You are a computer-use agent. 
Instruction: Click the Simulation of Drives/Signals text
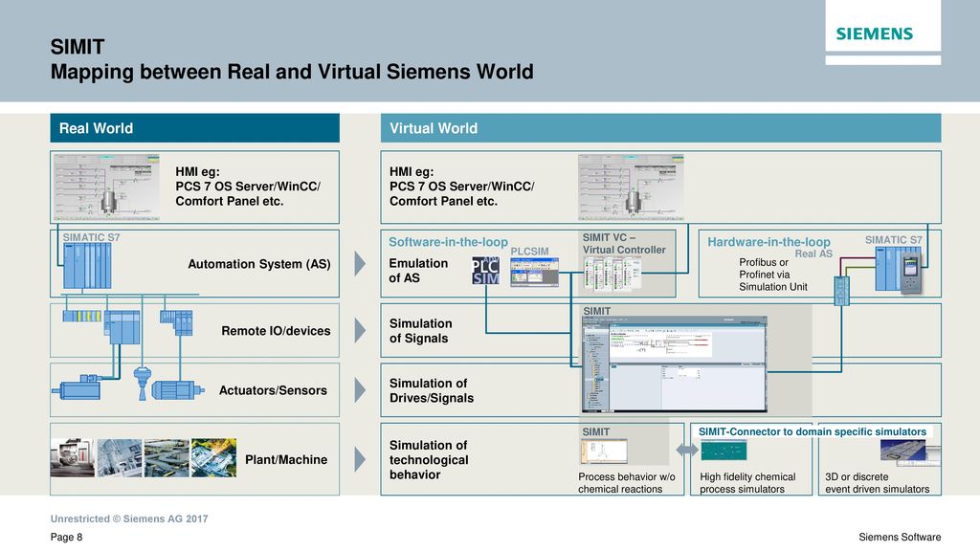pyautogui.click(x=432, y=390)
